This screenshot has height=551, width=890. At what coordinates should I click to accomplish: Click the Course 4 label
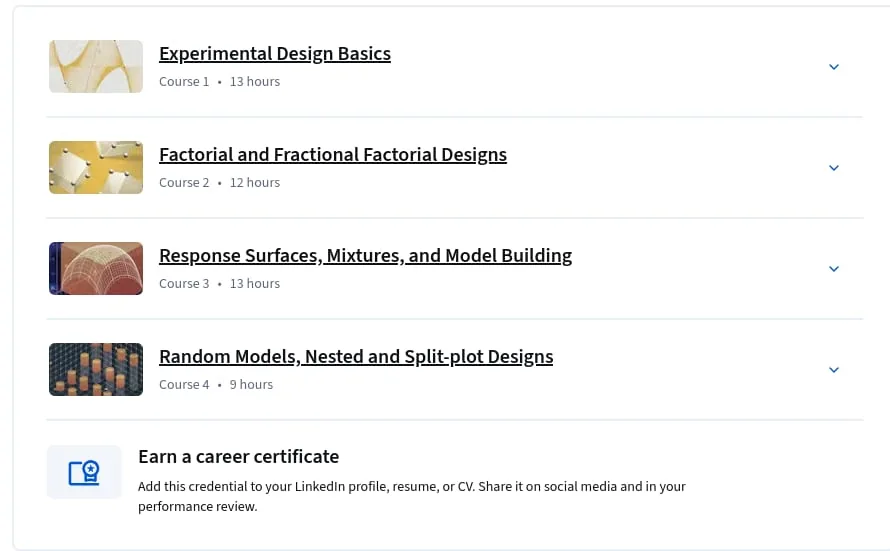tap(184, 385)
